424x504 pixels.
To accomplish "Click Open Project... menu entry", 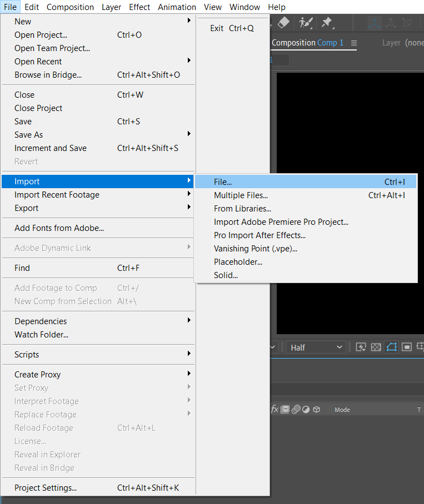I will click(98, 35).
